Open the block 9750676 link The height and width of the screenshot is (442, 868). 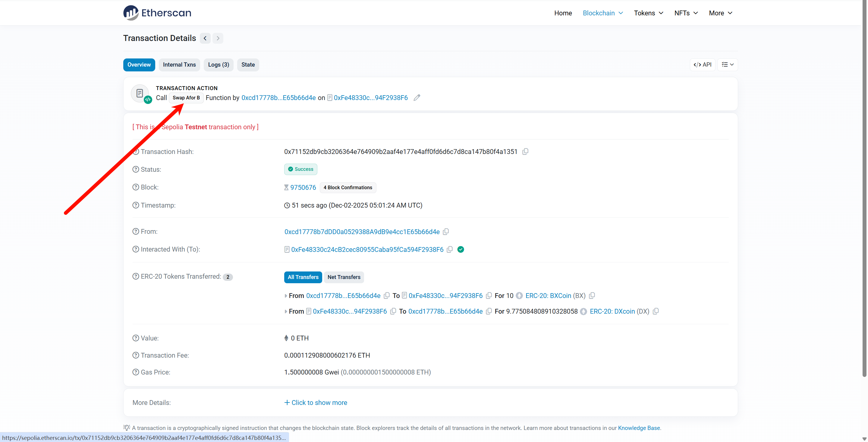click(x=303, y=188)
